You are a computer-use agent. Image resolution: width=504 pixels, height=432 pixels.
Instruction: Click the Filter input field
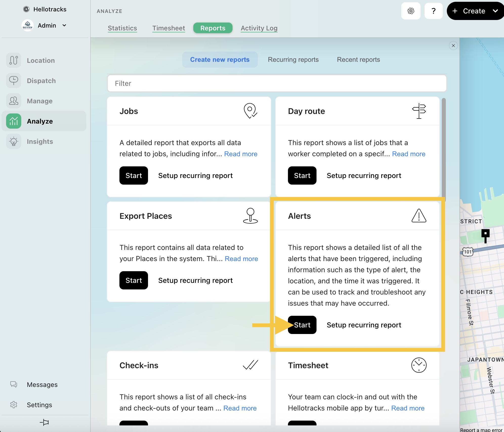pos(277,83)
